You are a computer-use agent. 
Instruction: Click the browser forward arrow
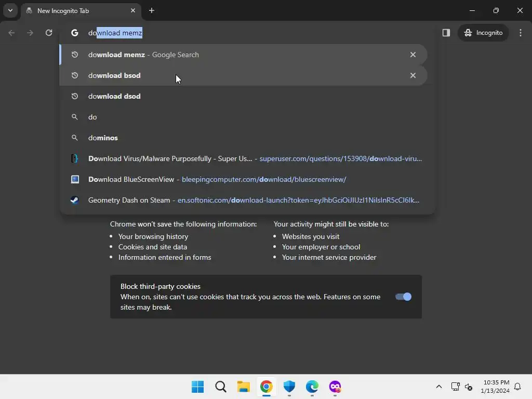(30, 33)
